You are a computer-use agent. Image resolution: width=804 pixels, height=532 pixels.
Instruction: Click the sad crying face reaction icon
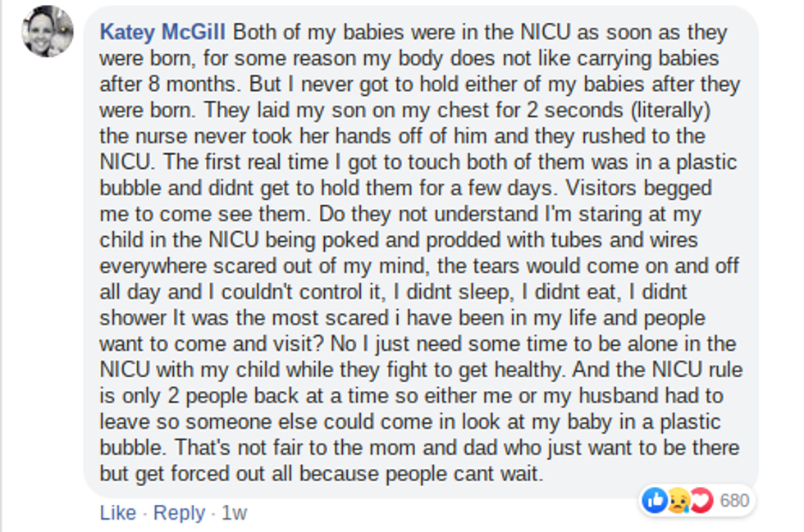click(678, 500)
